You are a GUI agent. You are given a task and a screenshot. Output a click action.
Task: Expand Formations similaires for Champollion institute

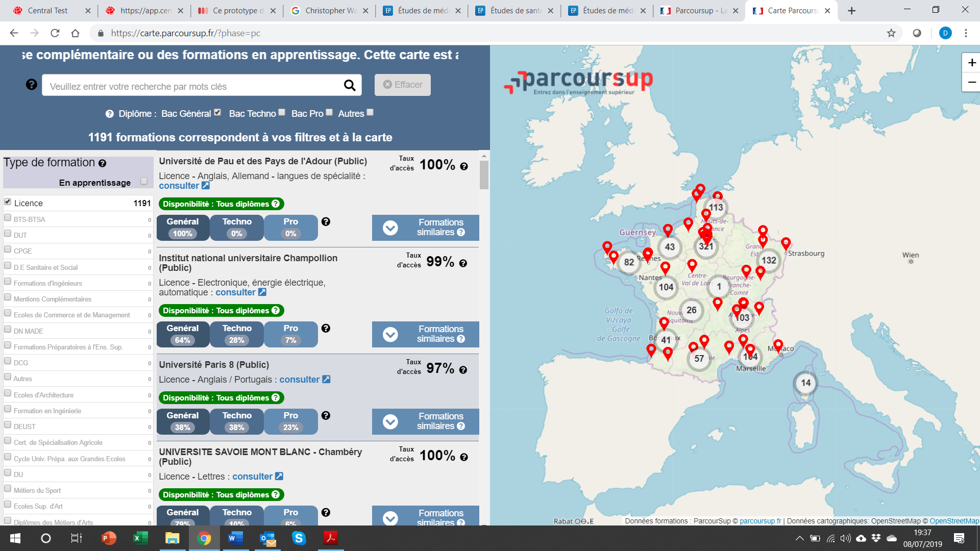pyautogui.click(x=425, y=334)
